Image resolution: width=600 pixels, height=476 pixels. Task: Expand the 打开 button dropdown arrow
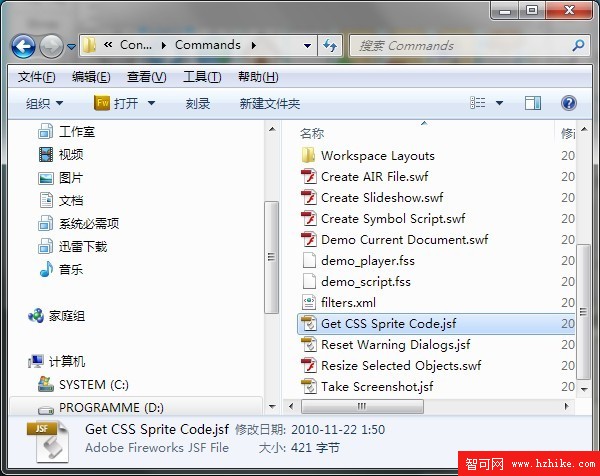[x=152, y=103]
